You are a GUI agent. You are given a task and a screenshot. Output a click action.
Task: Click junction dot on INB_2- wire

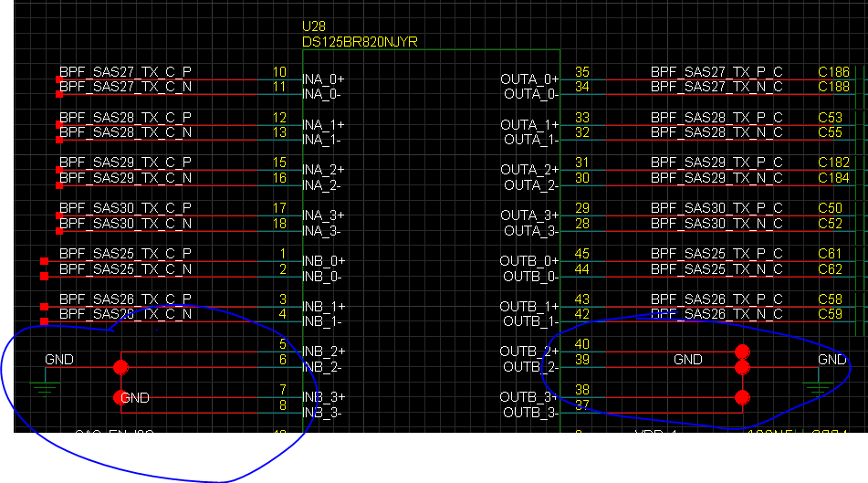(x=120, y=367)
